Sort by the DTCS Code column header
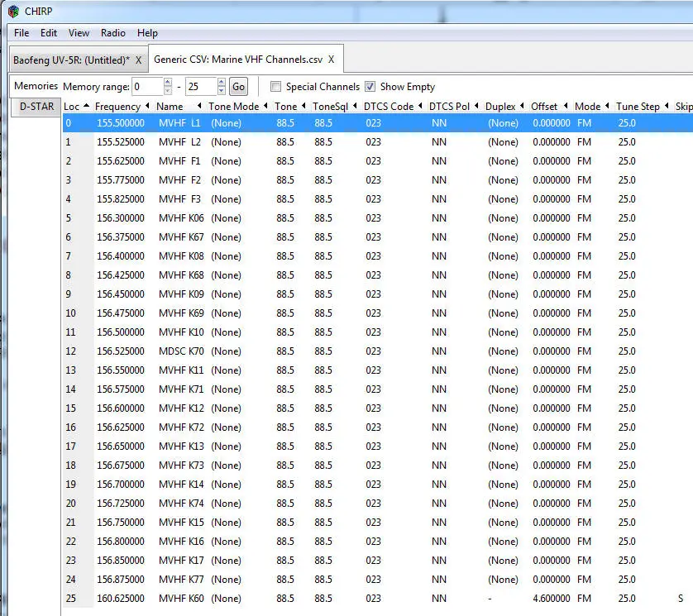693x616 pixels. [x=393, y=107]
